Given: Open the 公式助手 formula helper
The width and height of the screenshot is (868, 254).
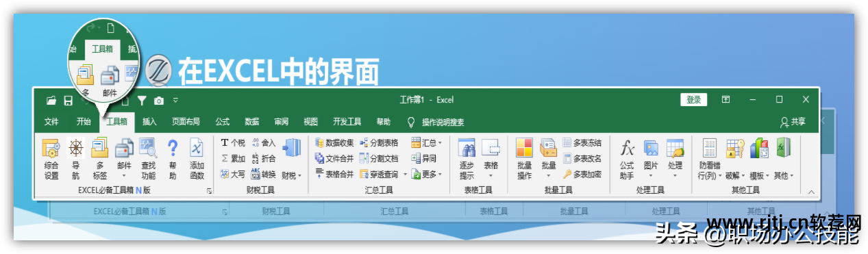Looking at the screenshot, I should click(x=627, y=158).
